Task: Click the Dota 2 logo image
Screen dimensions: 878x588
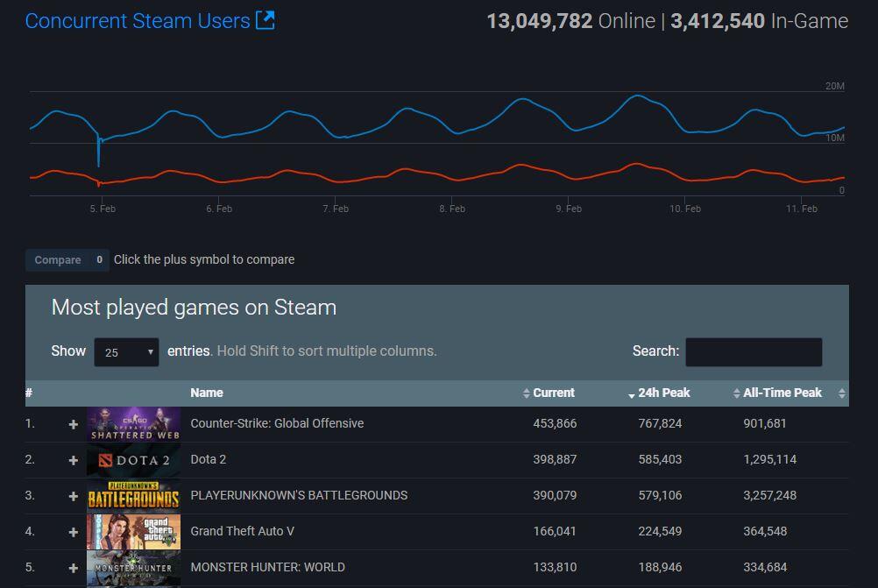Action: (133, 460)
